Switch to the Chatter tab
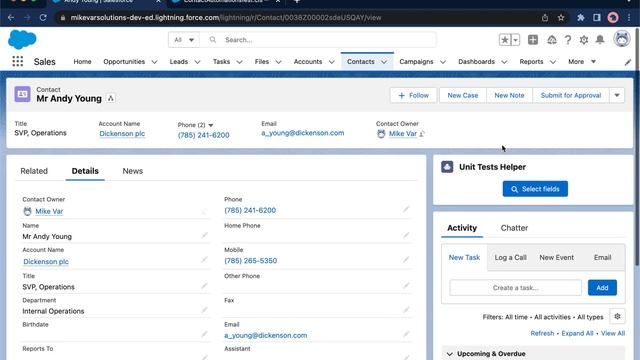 pyautogui.click(x=514, y=228)
